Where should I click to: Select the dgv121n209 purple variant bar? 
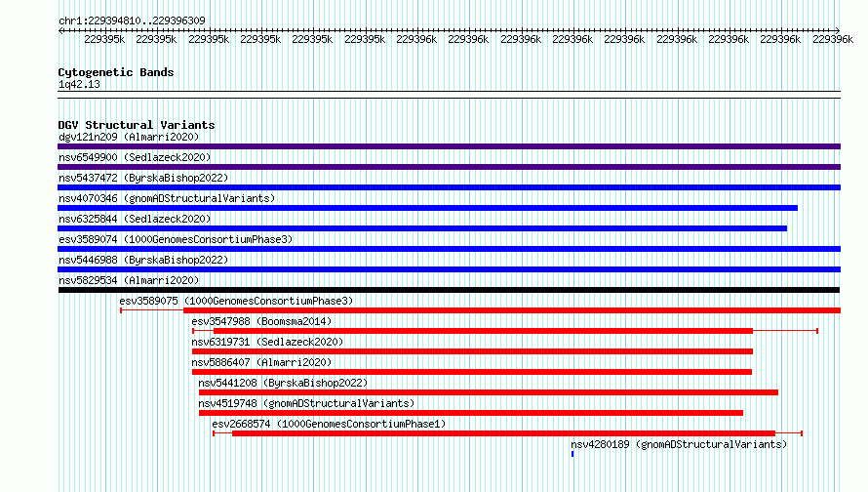(449, 146)
